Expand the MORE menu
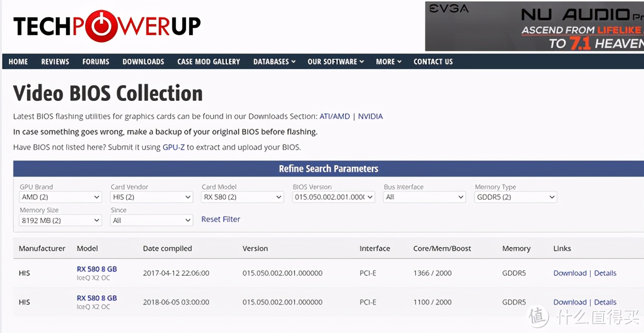This screenshot has height=333, width=644. pos(388,61)
